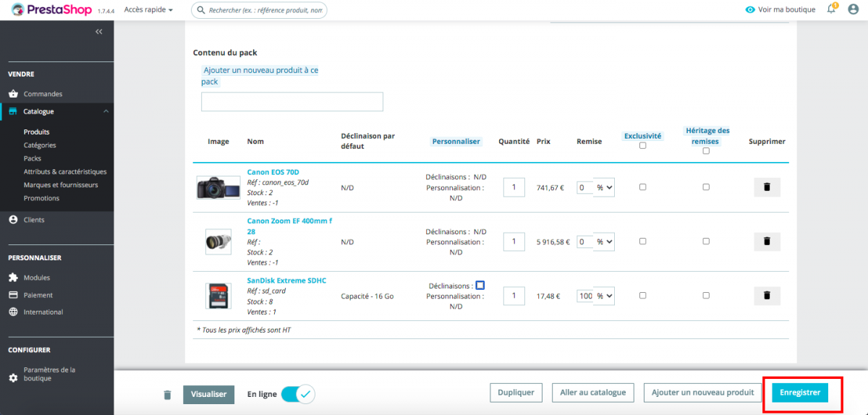Click the PrestaShop logo
The height and width of the screenshot is (415, 868).
click(x=51, y=10)
